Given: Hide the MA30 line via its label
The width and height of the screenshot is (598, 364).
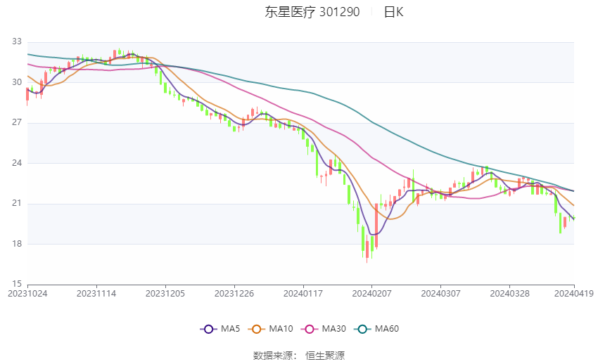Looking at the screenshot, I should point(333,329).
